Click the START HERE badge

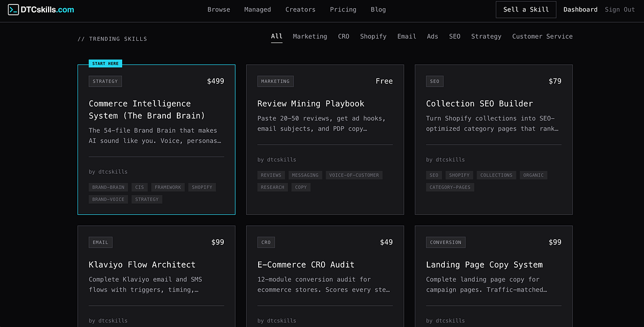(105, 64)
